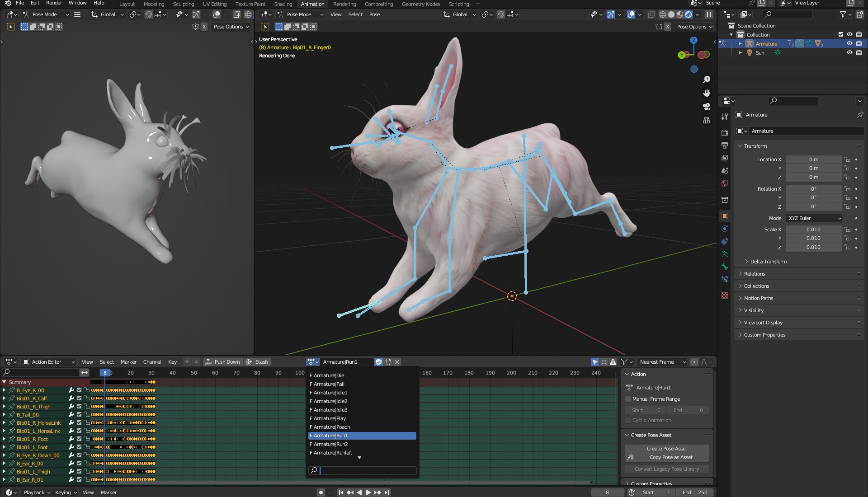The height and width of the screenshot is (497, 868).
Task: Toggle Sun render visibility camera icon
Action: pyautogui.click(x=859, y=53)
